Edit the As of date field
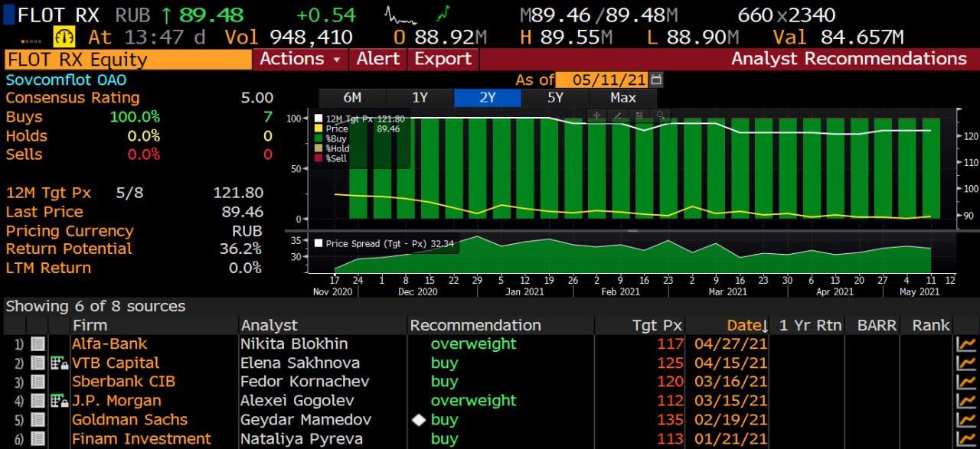980x449 pixels. (x=602, y=80)
